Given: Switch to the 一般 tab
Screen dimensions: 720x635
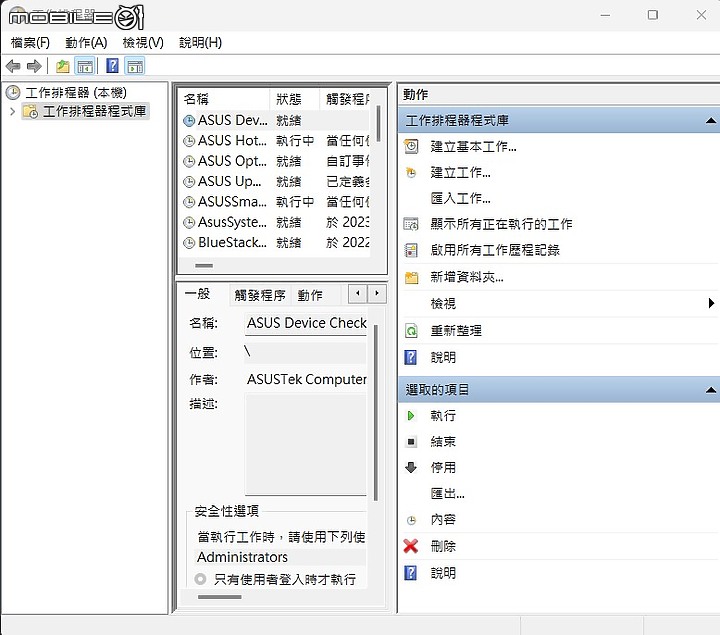Looking at the screenshot, I should [197, 294].
